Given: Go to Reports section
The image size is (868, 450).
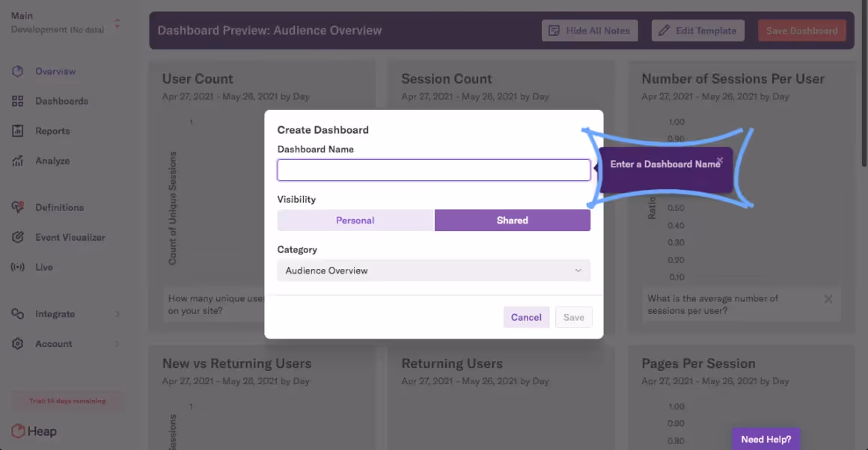Looking at the screenshot, I should coord(52,131).
